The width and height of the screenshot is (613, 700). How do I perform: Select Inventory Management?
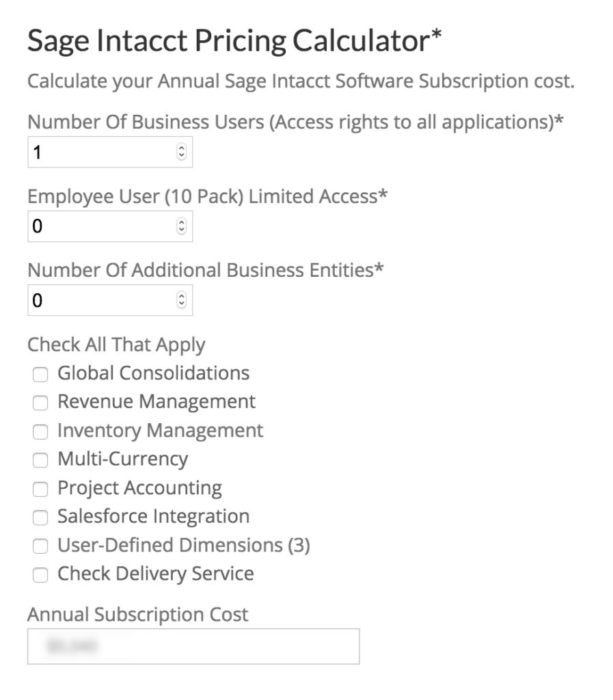40,431
